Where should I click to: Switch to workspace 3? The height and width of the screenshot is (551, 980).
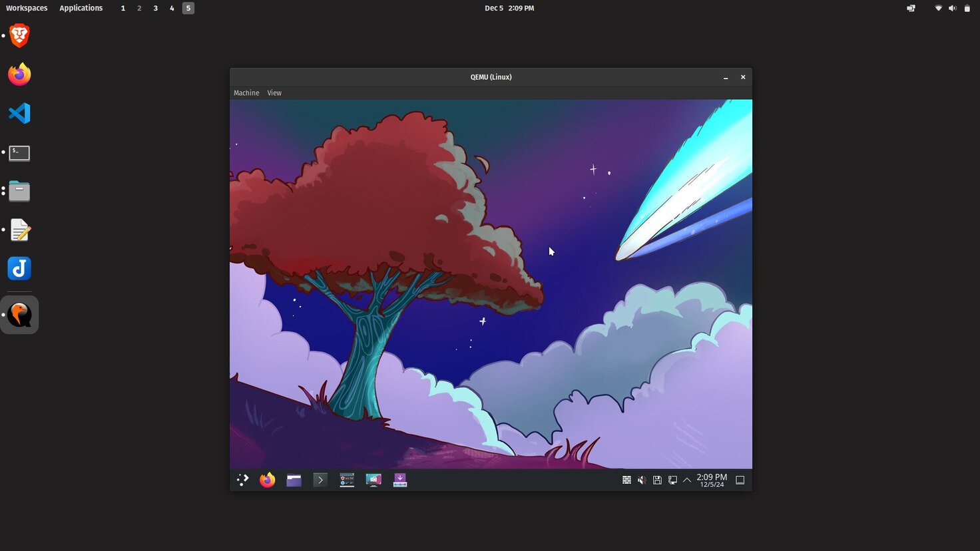156,8
